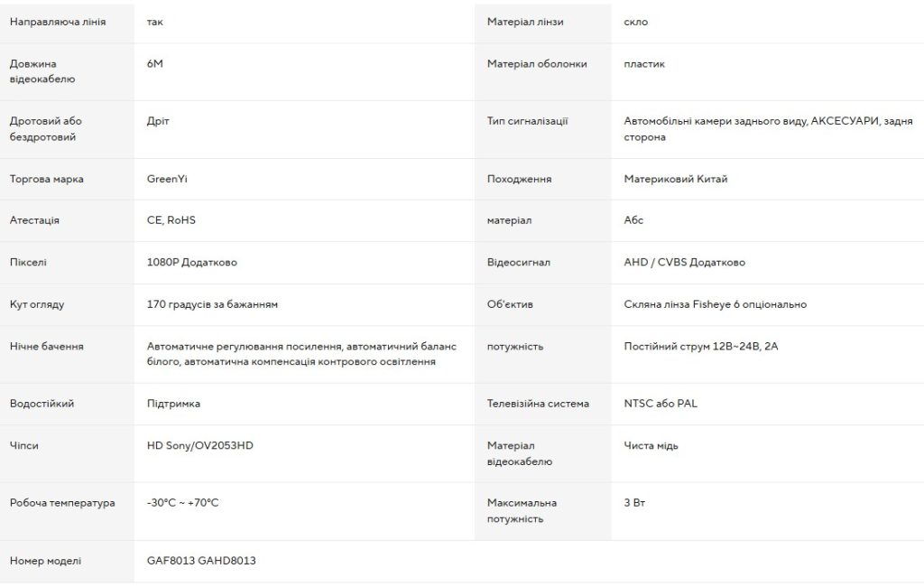Click the "Кут огляду" label
Screen dimensions: 924x587
point(37,304)
